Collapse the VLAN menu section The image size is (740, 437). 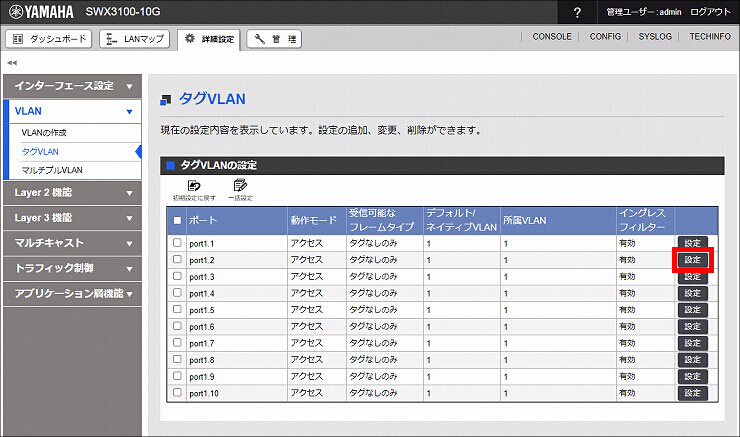[x=72, y=111]
